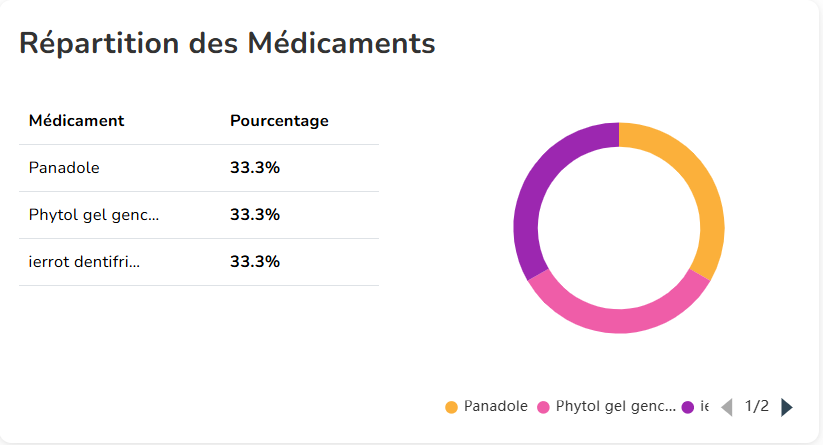Select Phytol gel genc table row name

click(94, 215)
